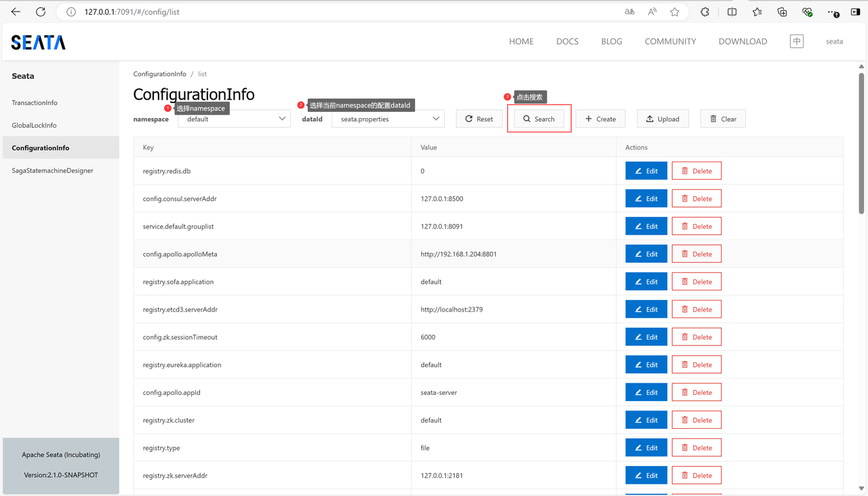Reload the page with the refresh icon

[41, 12]
